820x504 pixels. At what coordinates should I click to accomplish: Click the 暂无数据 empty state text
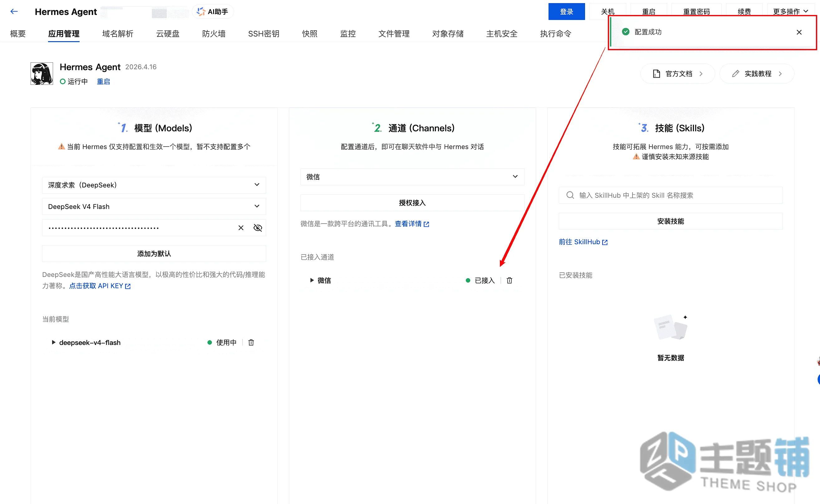671,358
